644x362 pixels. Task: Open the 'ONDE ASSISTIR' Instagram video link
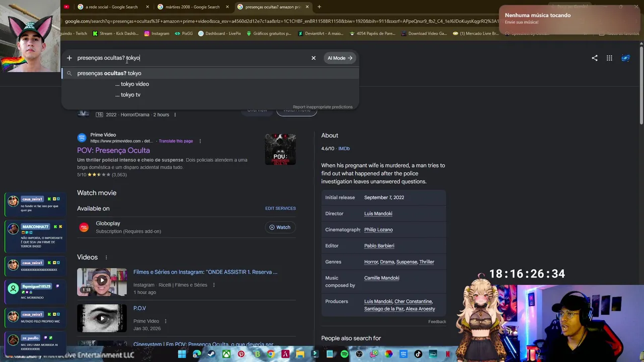205,272
